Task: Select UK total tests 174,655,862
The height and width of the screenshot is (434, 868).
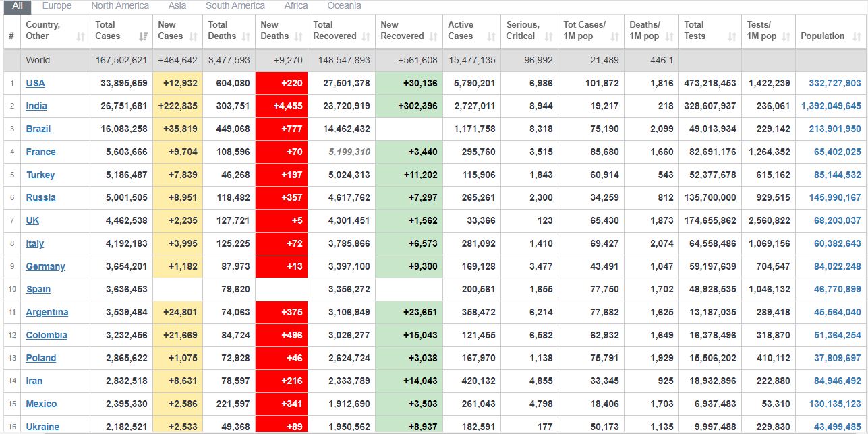Action: (x=709, y=220)
